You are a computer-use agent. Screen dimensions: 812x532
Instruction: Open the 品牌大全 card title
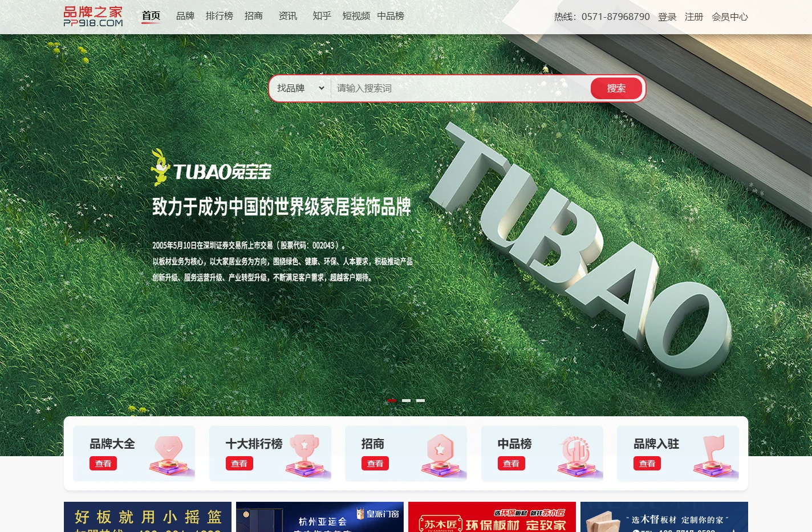[x=112, y=444]
